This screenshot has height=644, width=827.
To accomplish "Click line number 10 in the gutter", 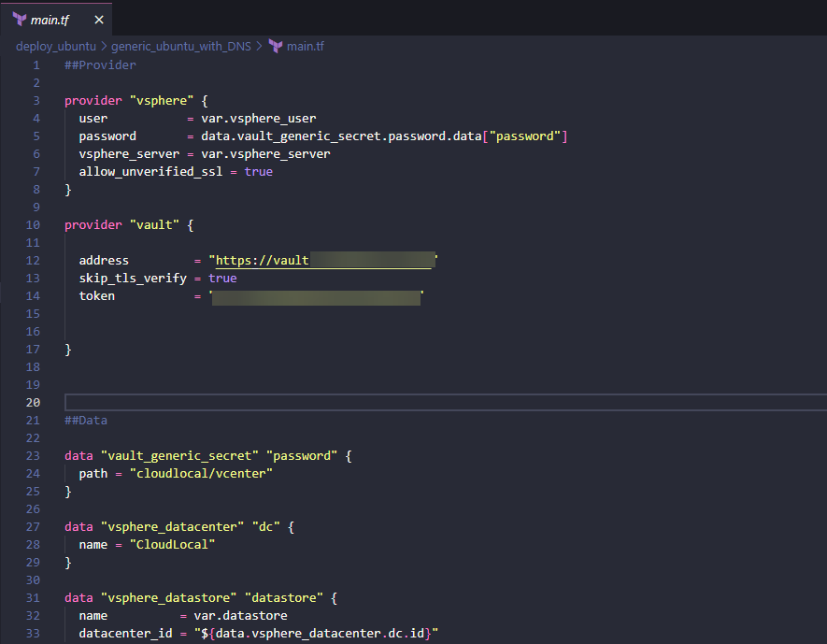I will coord(34,225).
